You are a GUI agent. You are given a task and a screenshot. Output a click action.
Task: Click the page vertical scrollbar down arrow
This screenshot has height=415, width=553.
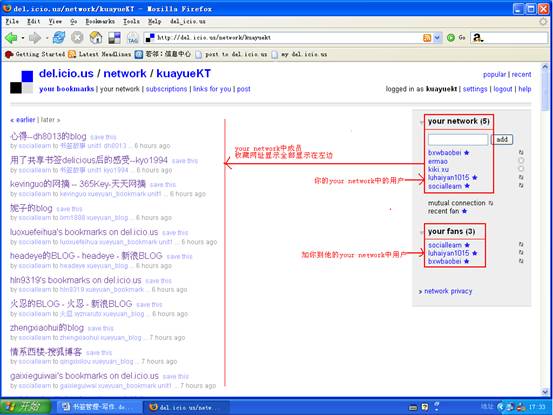coord(545,392)
